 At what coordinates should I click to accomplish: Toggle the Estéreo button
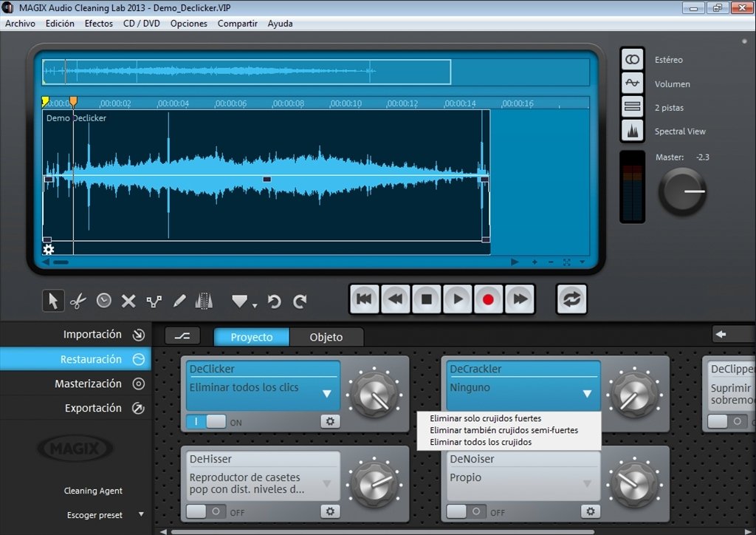pyautogui.click(x=632, y=60)
